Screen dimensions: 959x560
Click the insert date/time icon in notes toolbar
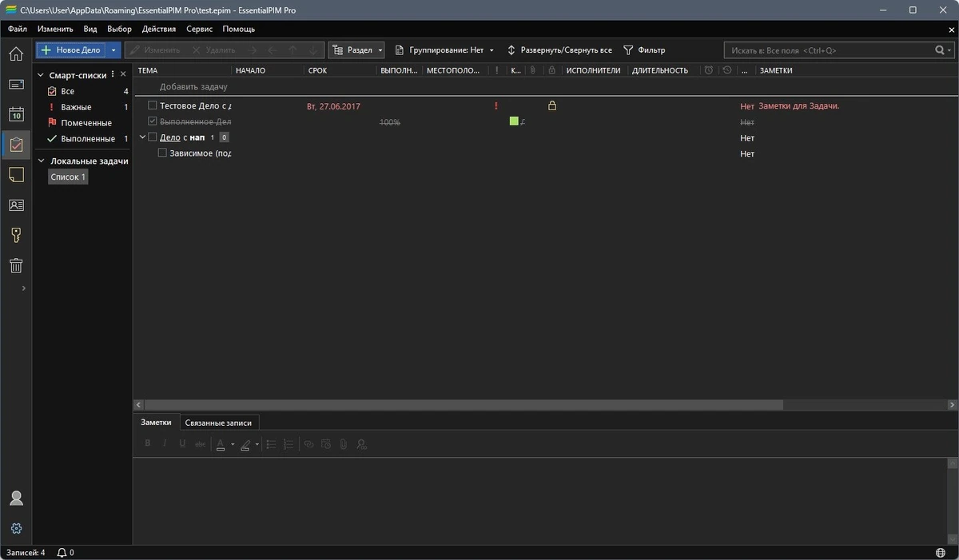326,444
